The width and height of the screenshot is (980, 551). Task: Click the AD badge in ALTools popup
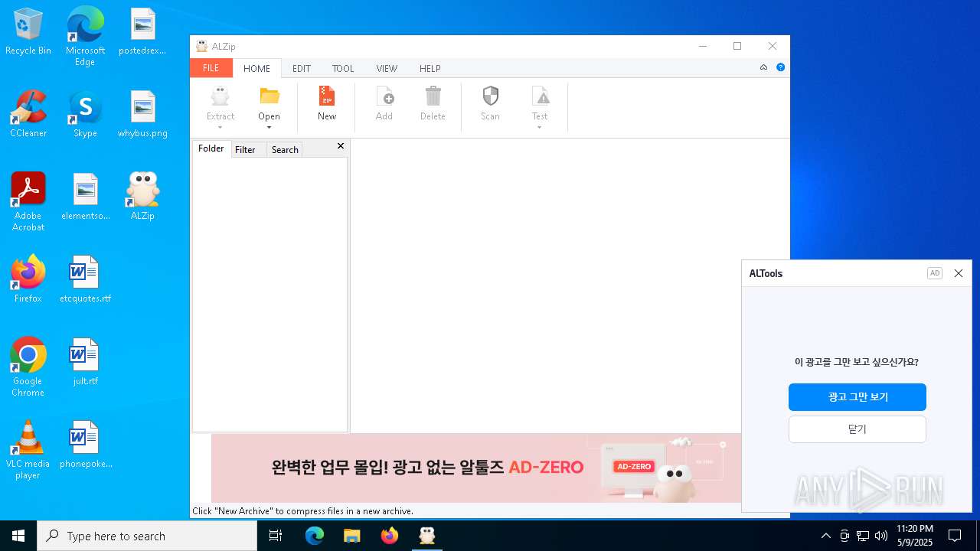coord(935,273)
